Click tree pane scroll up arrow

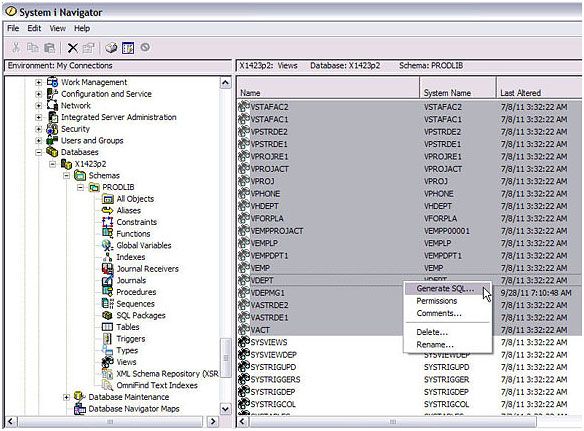pos(225,82)
